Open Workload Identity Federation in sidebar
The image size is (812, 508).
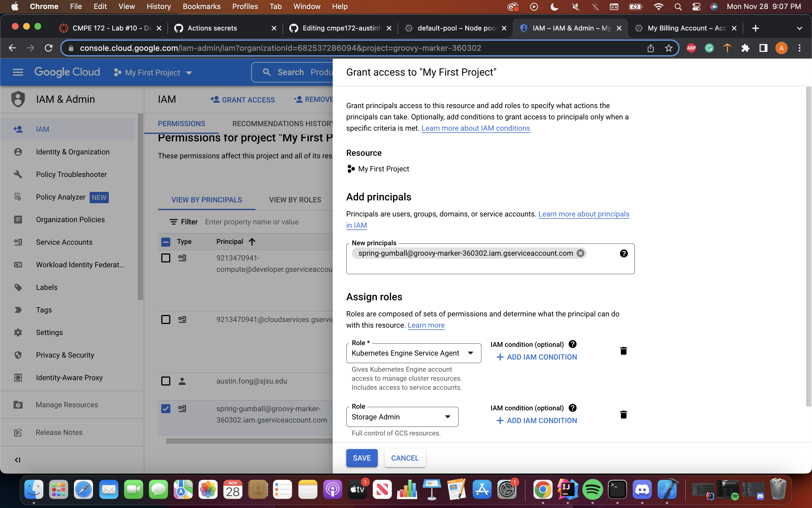pos(80,265)
